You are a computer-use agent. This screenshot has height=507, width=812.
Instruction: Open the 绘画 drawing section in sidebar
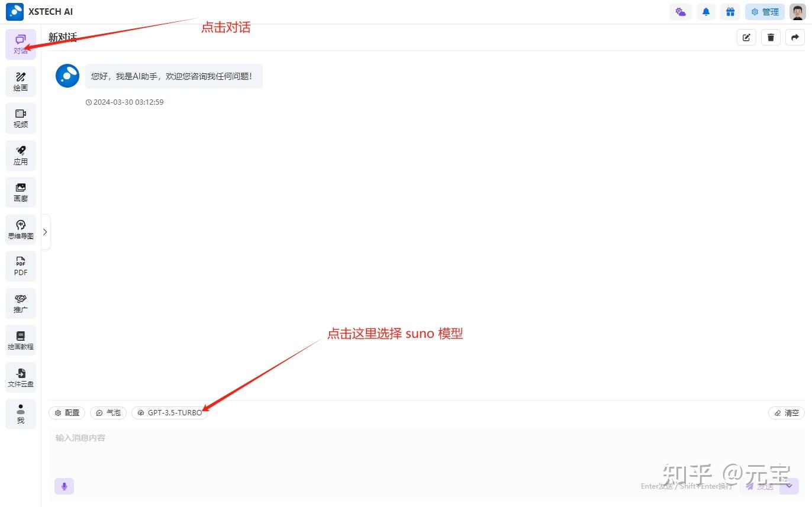tap(20, 81)
